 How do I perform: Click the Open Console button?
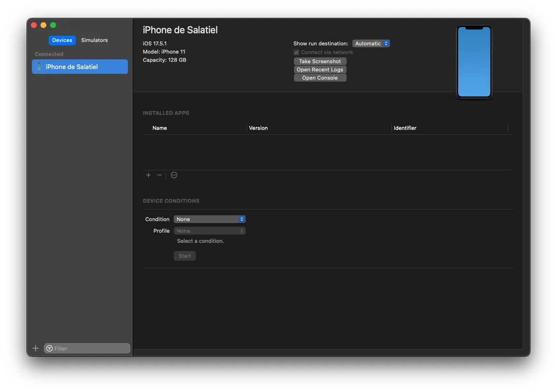pos(320,78)
